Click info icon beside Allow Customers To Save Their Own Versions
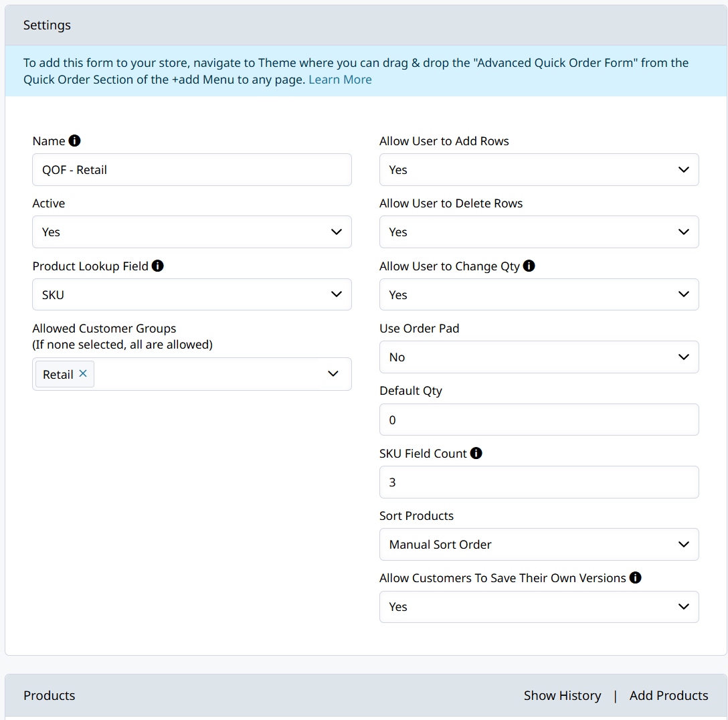Viewport: 728px width, 720px height. [x=635, y=577]
